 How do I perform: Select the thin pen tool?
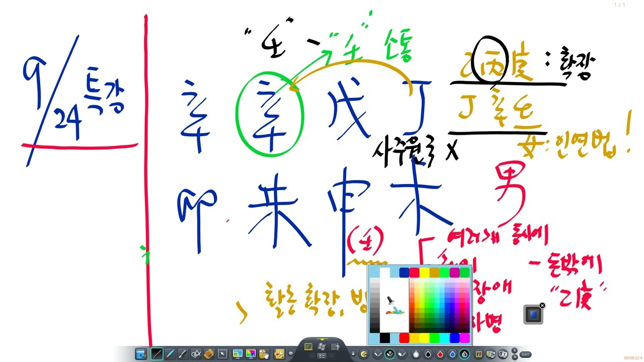[x=157, y=354]
